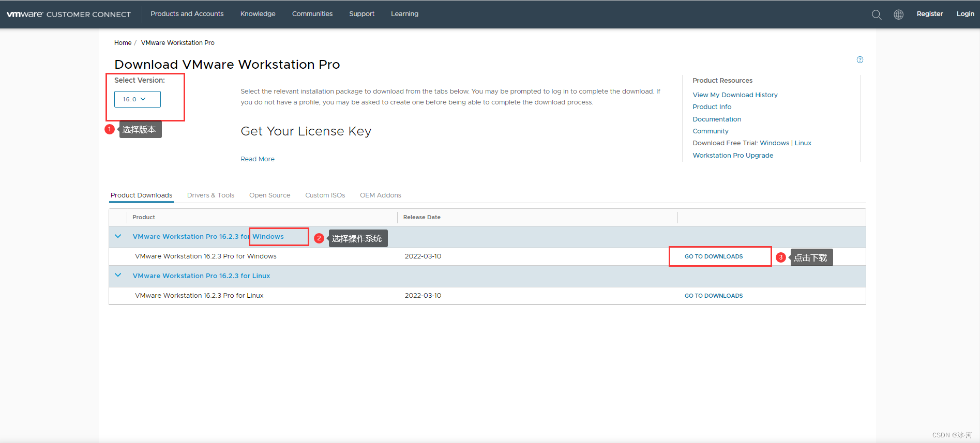Switch to the OEM Addons tab
This screenshot has width=980, height=443.
click(x=381, y=195)
